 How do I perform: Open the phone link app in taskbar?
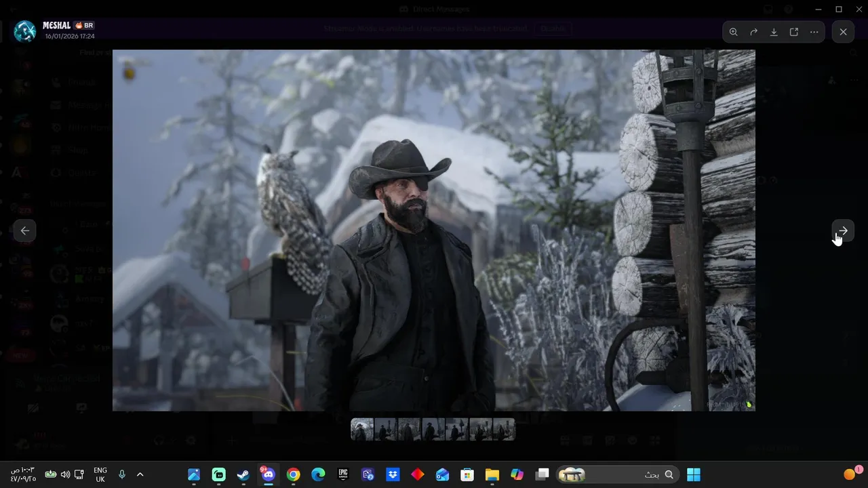click(368, 474)
